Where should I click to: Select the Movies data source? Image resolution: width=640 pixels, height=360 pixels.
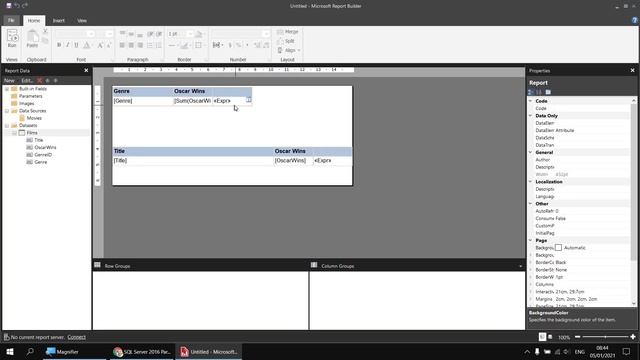tap(34, 118)
